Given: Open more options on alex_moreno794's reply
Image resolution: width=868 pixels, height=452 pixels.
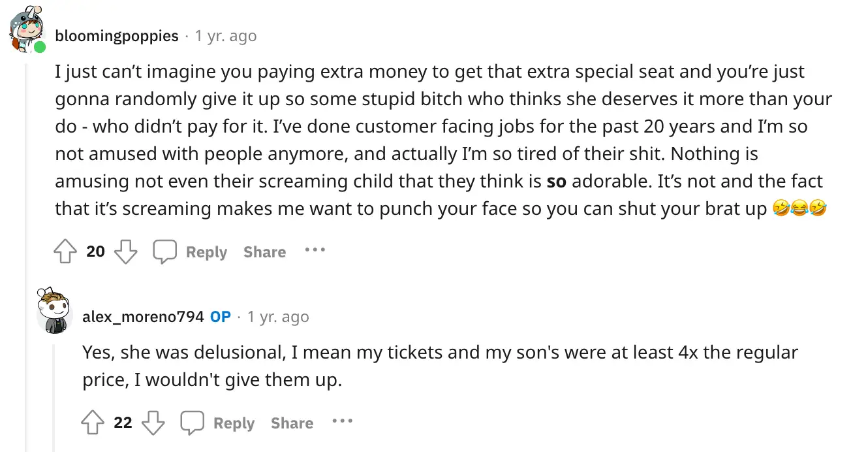Looking at the screenshot, I should 342,421.
